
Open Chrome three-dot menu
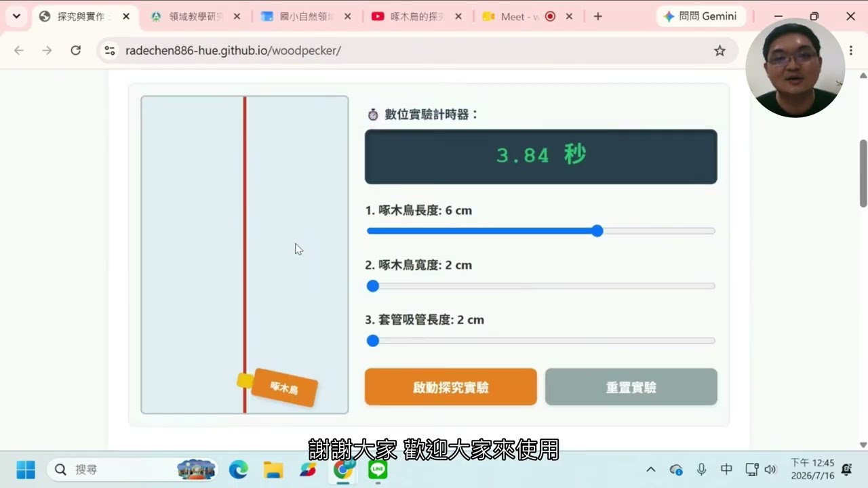pyautogui.click(x=851, y=50)
